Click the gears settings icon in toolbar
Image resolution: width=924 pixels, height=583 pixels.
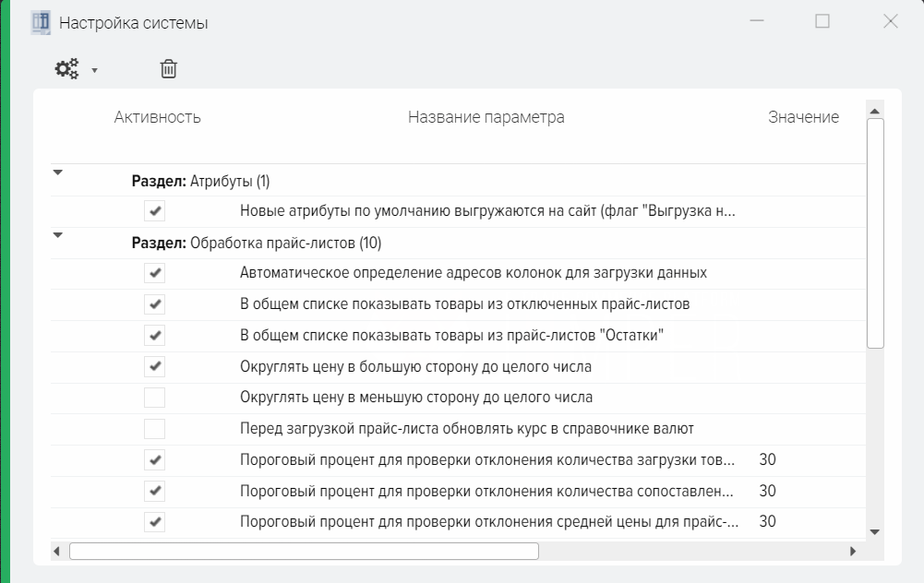tap(67, 69)
